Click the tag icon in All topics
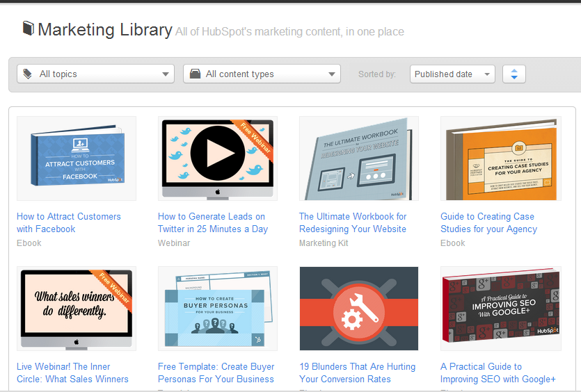The height and width of the screenshot is (392, 581). (x=27, y=74)
